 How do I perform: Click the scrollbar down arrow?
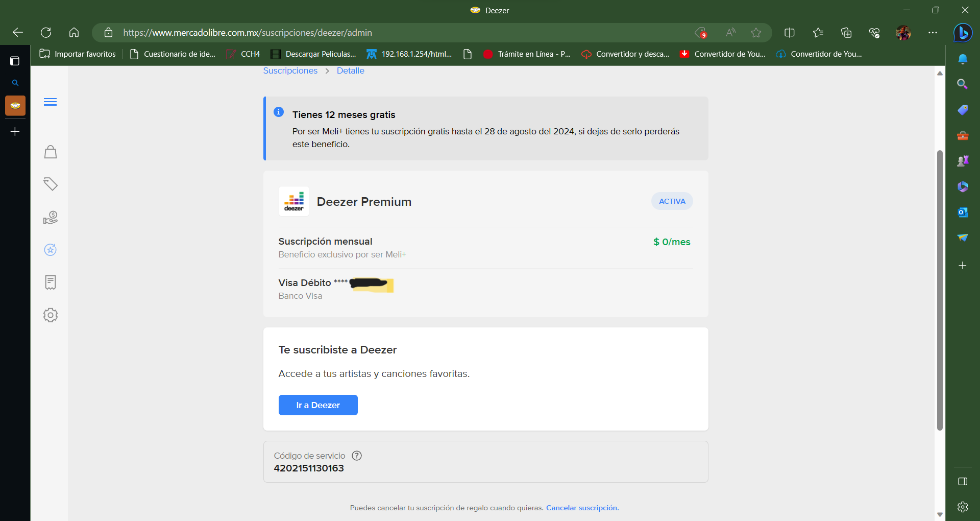click(940, 514)
